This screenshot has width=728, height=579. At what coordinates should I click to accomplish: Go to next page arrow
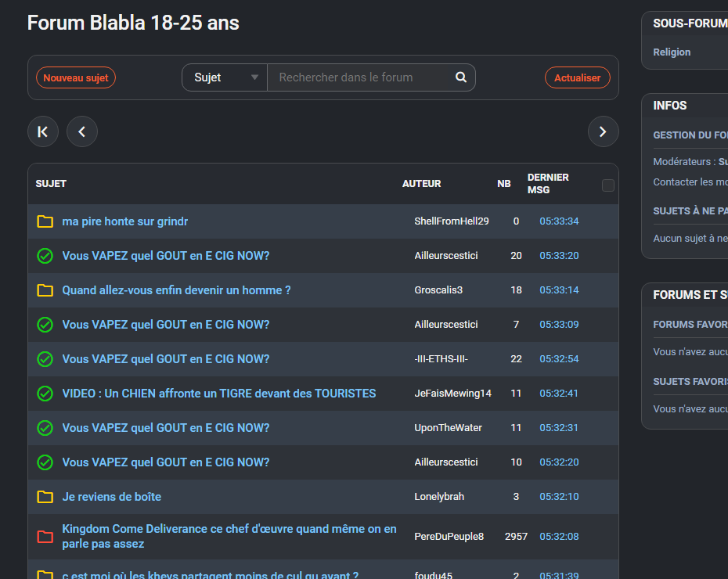(x=603, y=131)
